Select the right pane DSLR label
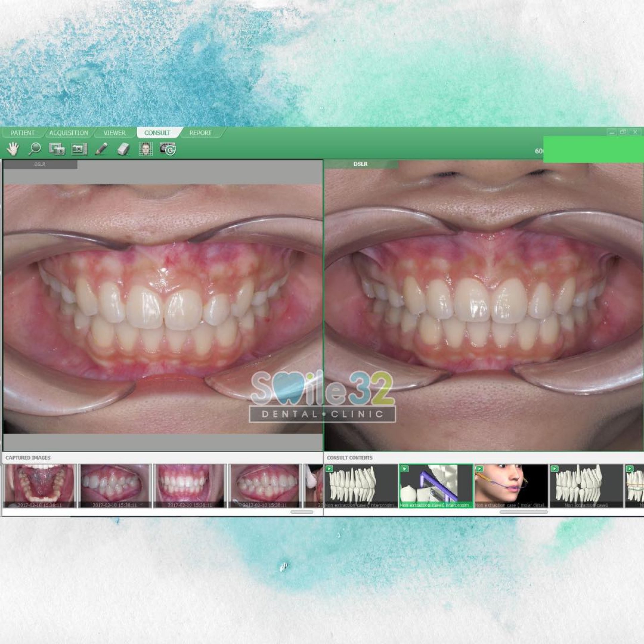The width and height of the screenshot is (644, 644). click(x=361, y=164)
